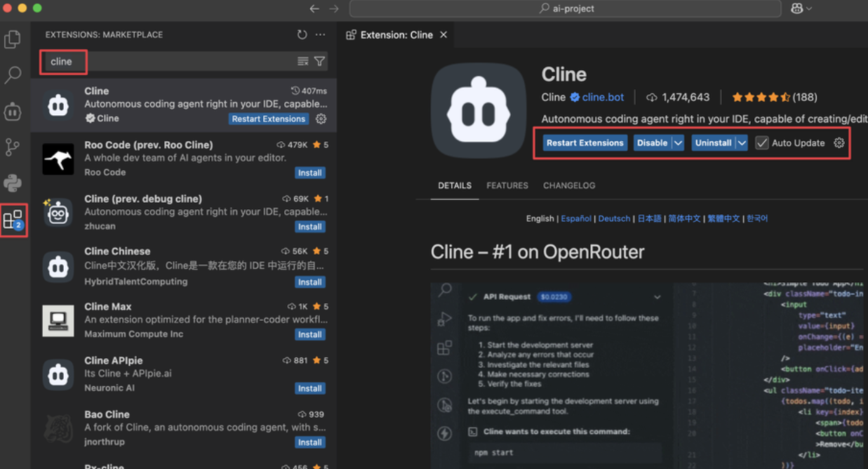Switch to the CHANGELOG tab
868x469 pixels.
click(569, 185)
